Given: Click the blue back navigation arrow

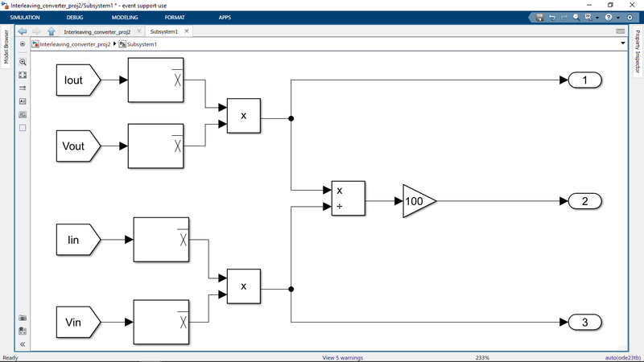Looking at the screenshot, I should point(23,31).
